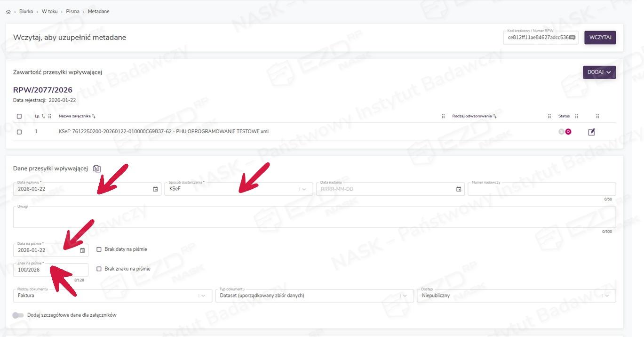
Task: Open calendar picker for Data wpływu
Action: (x=155, y=189)
